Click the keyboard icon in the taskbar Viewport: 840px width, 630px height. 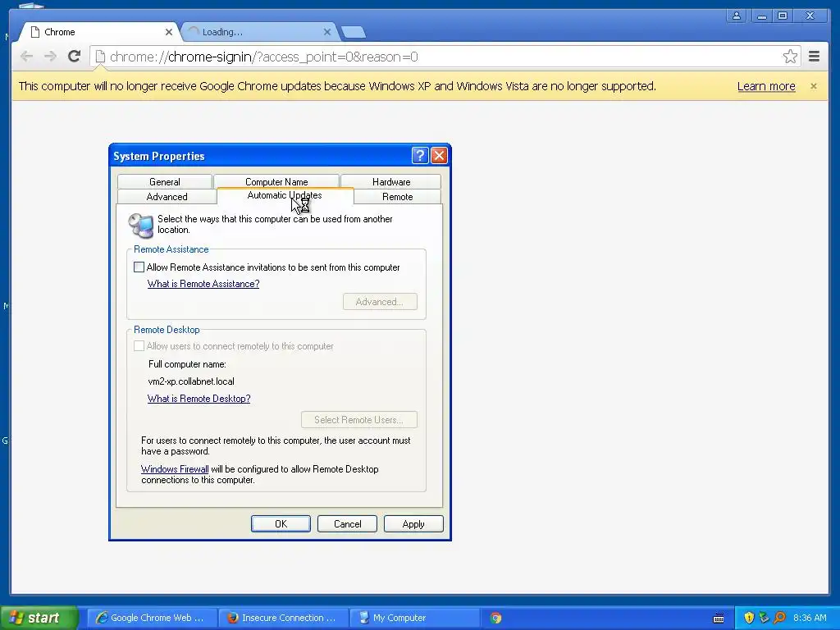click(x=719, y=619)
